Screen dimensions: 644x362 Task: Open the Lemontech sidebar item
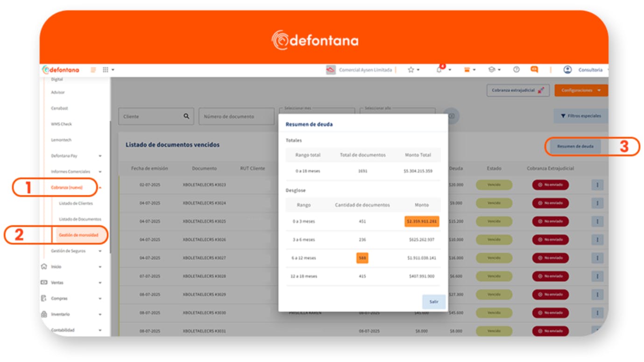[61, 140]
